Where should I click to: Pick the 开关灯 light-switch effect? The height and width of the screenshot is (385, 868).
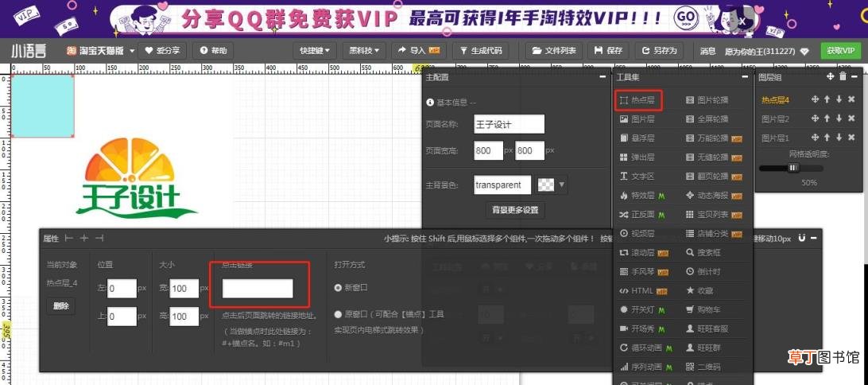pos(641,309)
